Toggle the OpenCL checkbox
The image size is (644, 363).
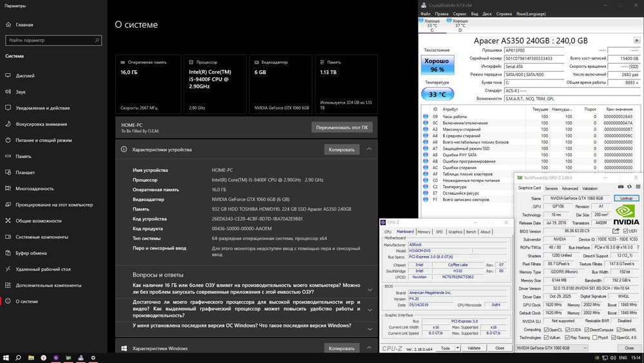pyautogui.click(x=546, y=329)
